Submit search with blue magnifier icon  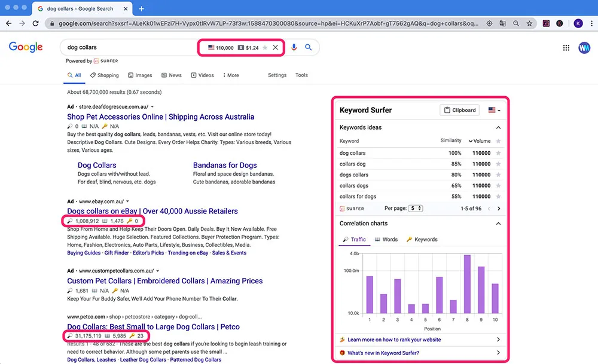[x=308, y=47]
